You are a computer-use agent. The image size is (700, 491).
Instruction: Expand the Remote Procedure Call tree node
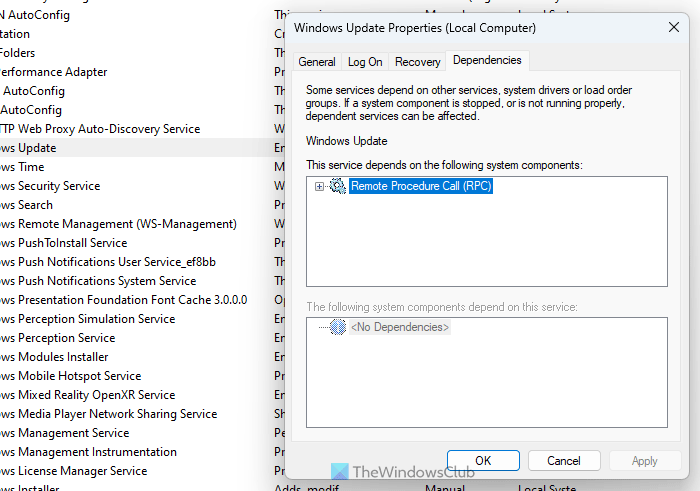click(x=319, y=187)
